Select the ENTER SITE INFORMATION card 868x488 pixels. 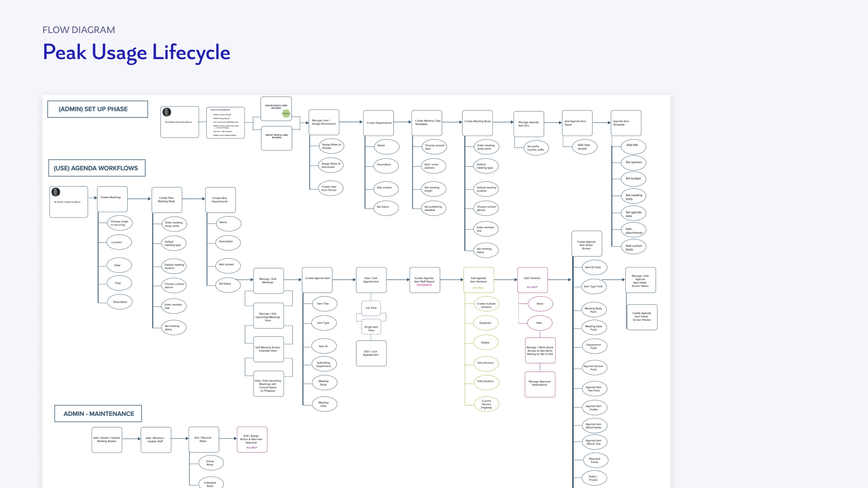(x=225, y=123)
